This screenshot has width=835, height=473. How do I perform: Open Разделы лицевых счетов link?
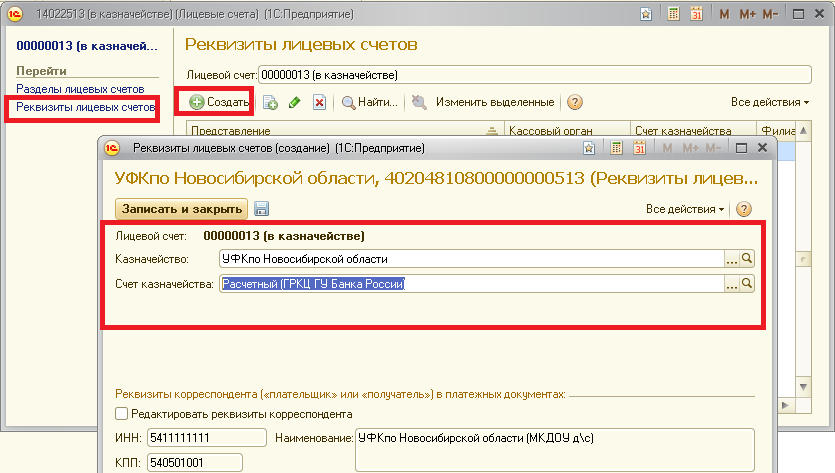pos(80,89)
